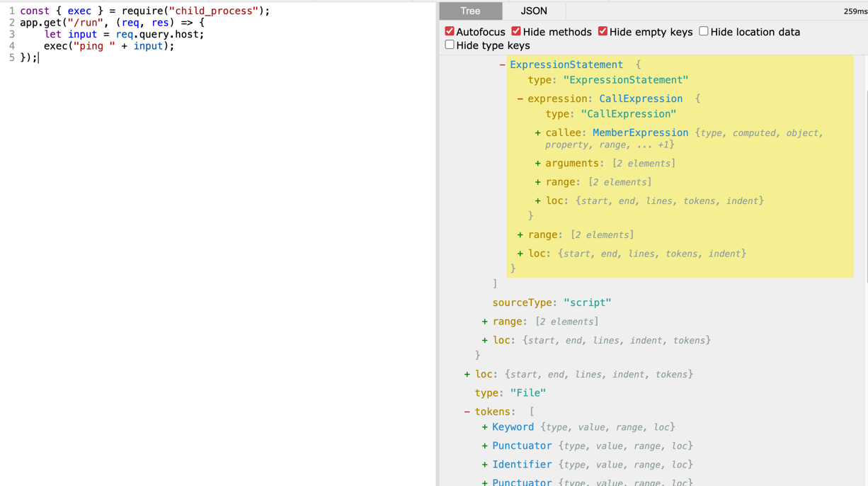Expand the arguments array node
Image resolution: width=868 pixels, height=486 pixels.
pyautogui.click(x=537, y=163)
